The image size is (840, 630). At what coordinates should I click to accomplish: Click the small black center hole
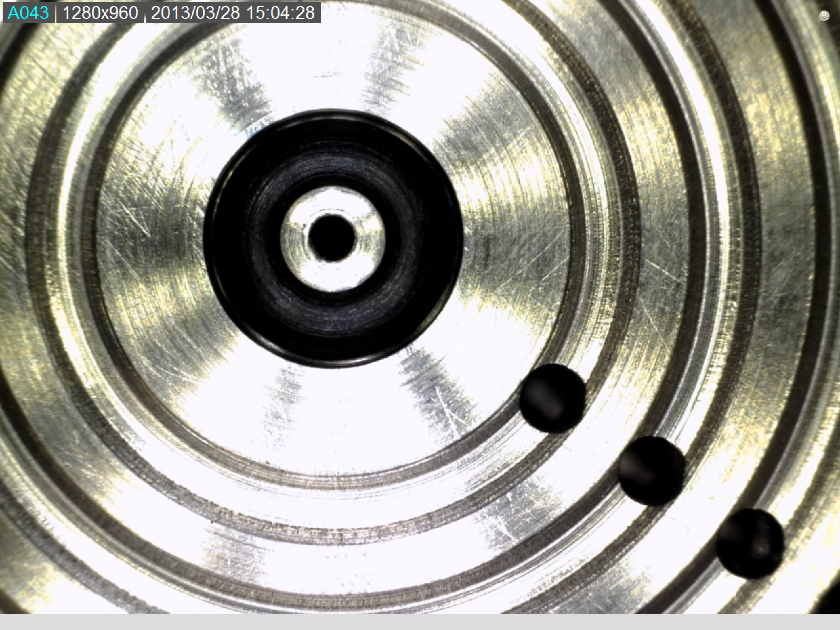332,237
